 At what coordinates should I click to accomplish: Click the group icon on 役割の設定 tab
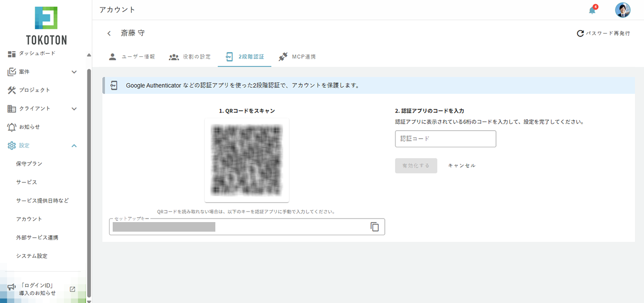[174, 57]
